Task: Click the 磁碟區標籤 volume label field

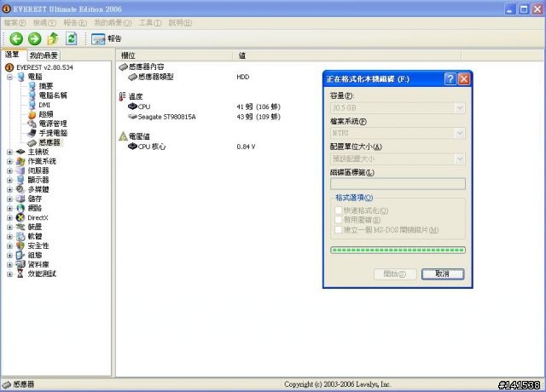Action: tap(398, 184)
